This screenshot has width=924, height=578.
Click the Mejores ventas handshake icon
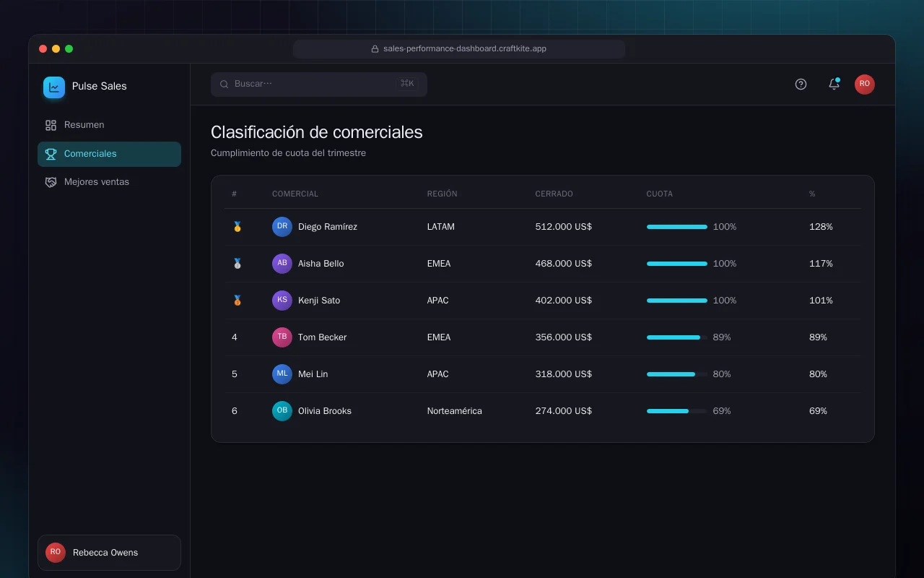[51, 182]
